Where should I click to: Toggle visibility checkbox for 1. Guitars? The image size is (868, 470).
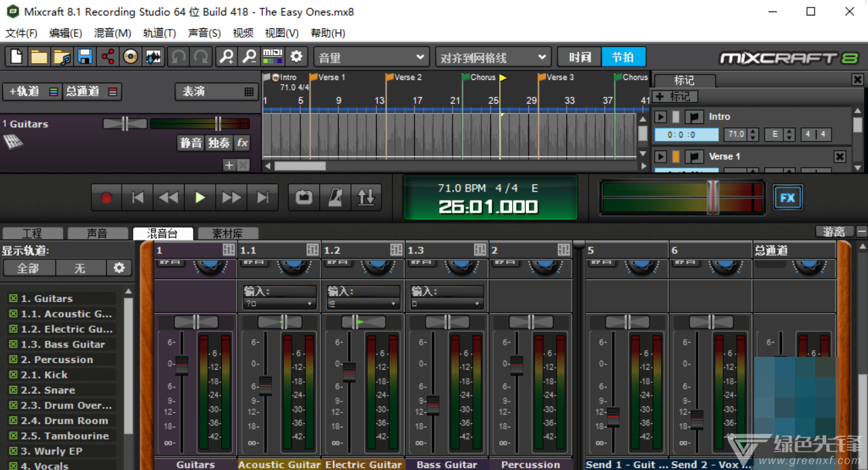pyautogui.click(x=13, y=299)
